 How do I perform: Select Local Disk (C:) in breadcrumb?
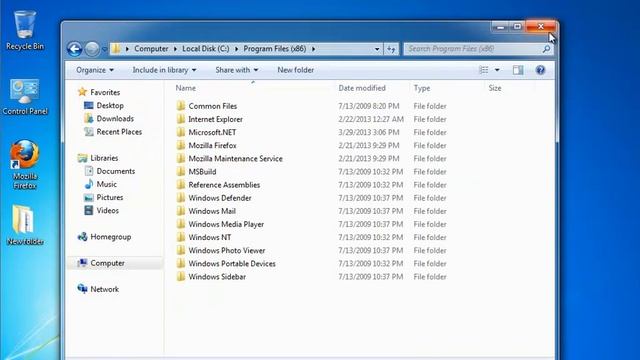click(205, 49)
